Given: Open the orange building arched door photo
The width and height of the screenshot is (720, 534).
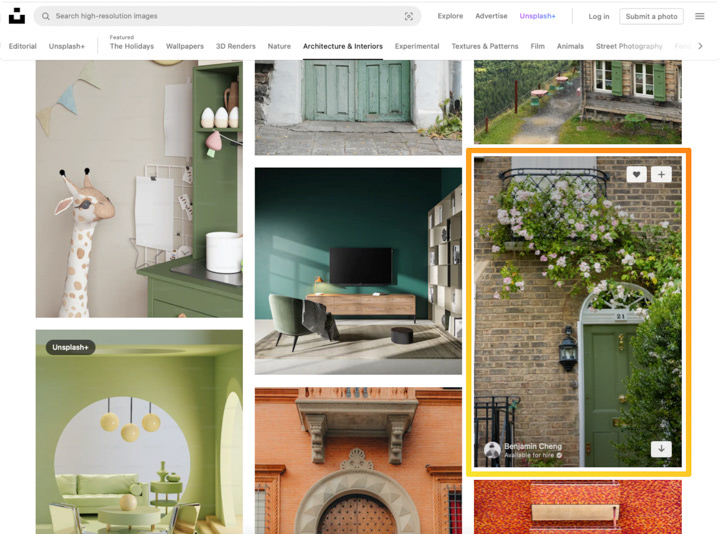Looking at the screenshot, I should 358,461.
